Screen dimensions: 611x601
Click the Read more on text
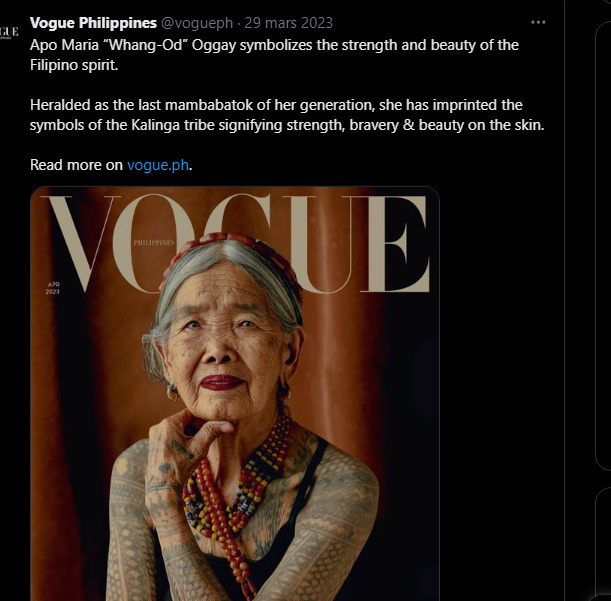point(76,165)
